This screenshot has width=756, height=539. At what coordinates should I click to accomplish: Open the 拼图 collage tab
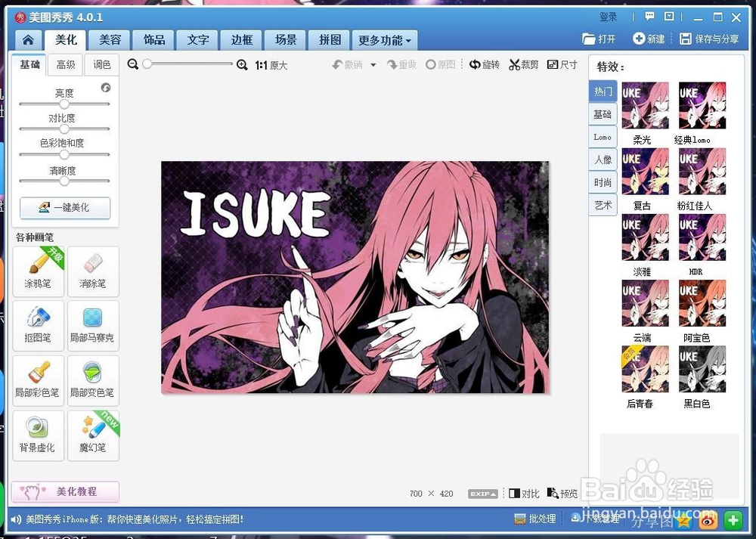coord(330,39)
